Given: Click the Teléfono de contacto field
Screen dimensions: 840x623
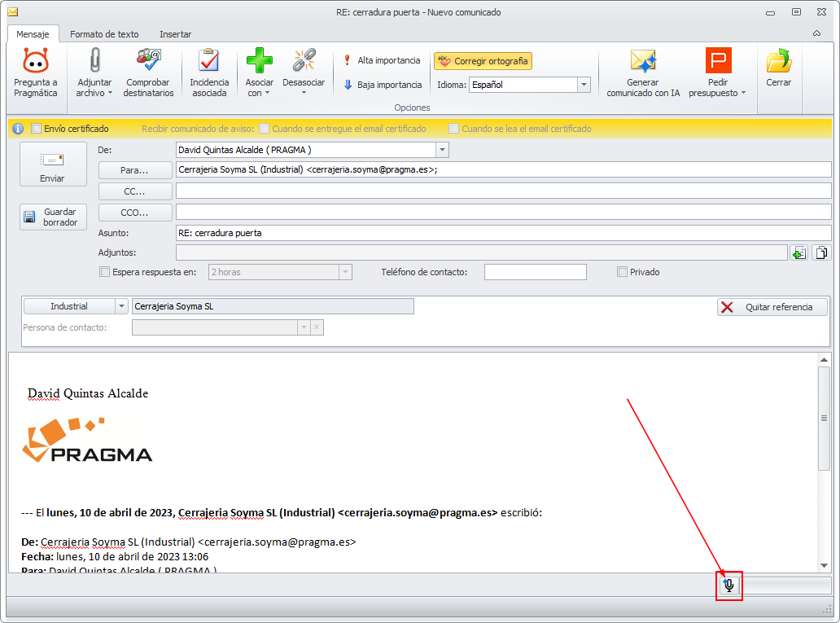Looking at the screenshot, I should [x=536, y=272].
